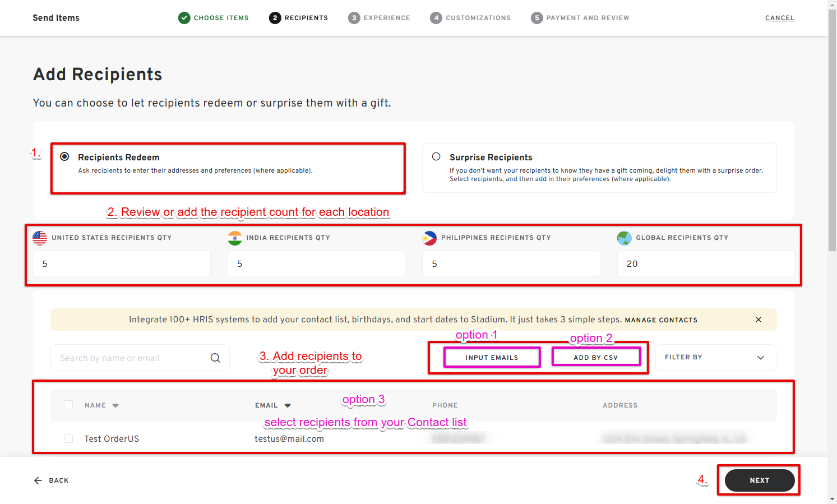Select the Recipients Redeem radio option
The width and height of the screenshot is (837, 504).
(x=65, y=157)
